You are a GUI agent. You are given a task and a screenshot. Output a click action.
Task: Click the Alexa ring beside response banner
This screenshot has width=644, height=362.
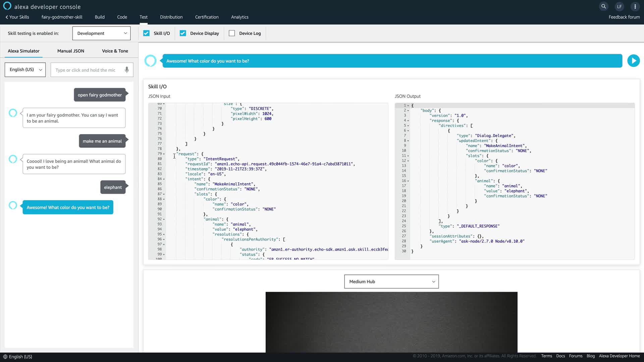pos(150,61)
